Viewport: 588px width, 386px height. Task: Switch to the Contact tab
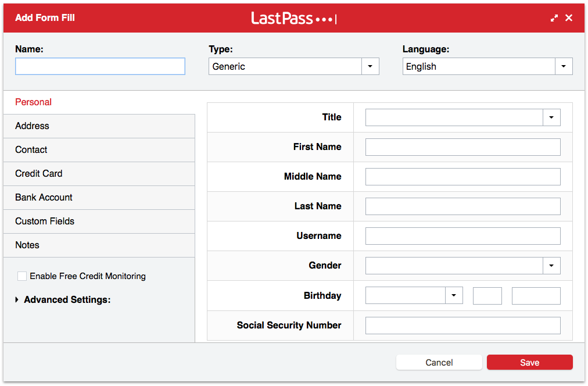click(x=99, y=150)
